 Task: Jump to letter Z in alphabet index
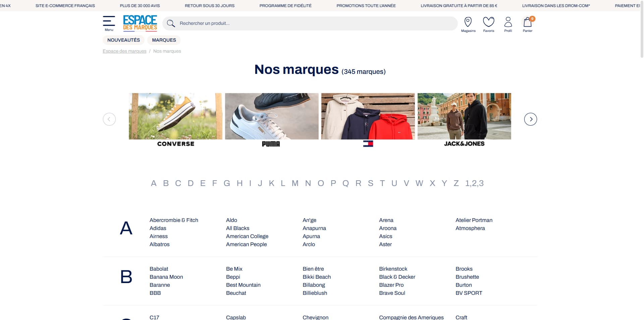tap(456, 183)
